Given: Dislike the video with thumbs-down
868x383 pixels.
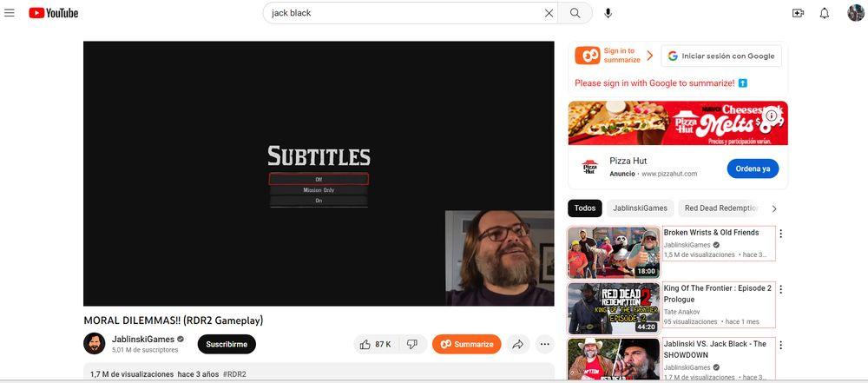Looking at the screenshot, I should coord(412,344).
